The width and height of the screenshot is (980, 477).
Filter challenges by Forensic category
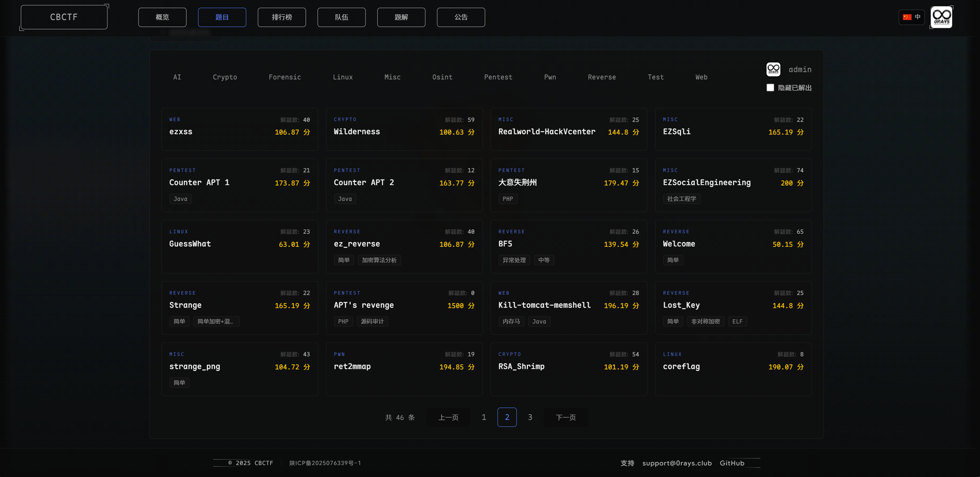[285, 77]
